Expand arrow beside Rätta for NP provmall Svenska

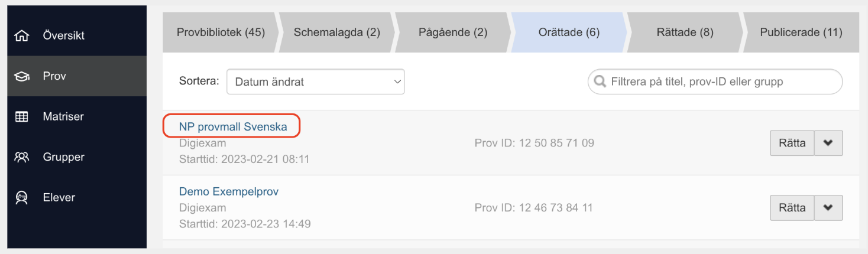click(x=828, y=143)
